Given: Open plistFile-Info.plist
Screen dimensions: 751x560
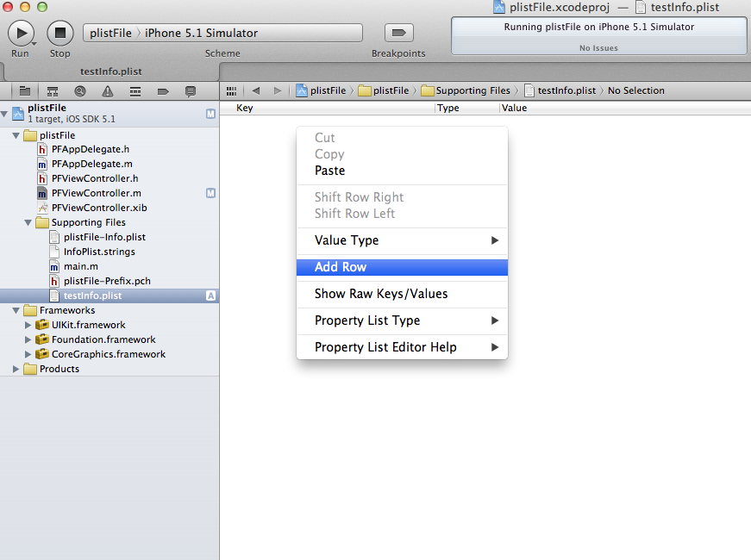Looking at the screenshot, I should click(104, 237).
